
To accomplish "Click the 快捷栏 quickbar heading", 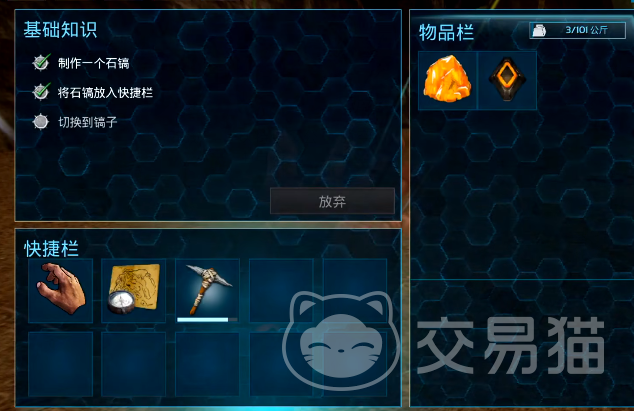I will 51,248.
